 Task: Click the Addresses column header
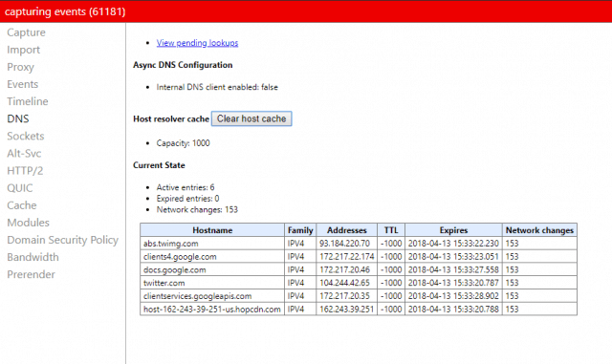click(x=346, y=230)
